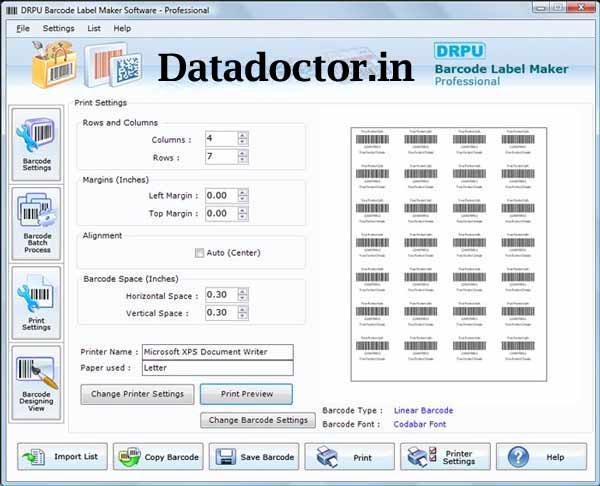Screen dimensions: 600x486
Task: Open Printer Settings from the bottom toolbar
Action: tap(445, 457)
